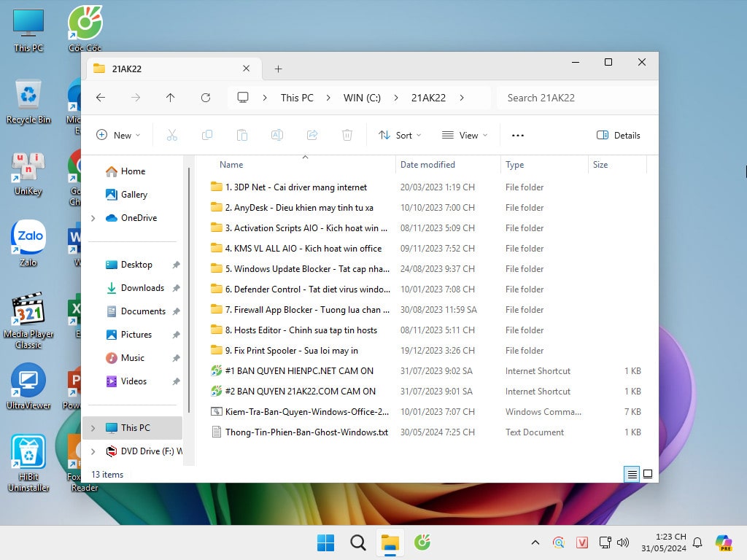Click Cốc Cốc icon in the taskbar

pyautogui.click(x=422, y=542)
